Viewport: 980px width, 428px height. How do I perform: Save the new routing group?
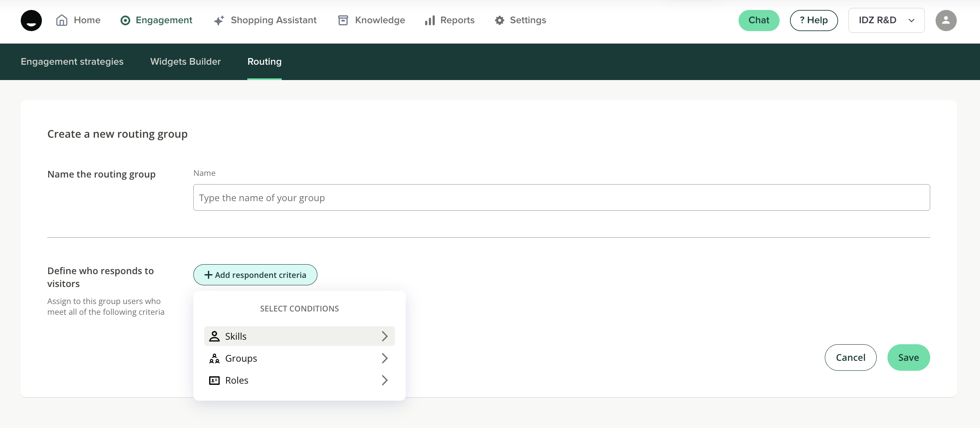coord(908,357)
